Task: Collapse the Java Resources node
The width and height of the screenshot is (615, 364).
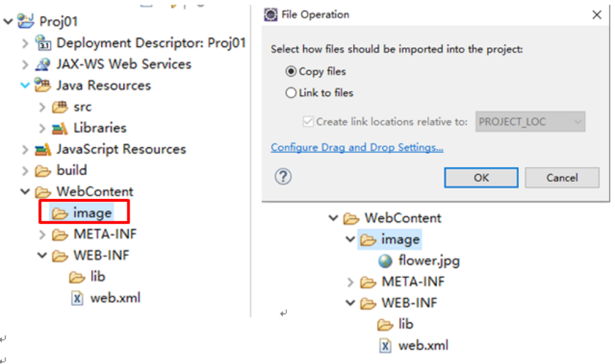Action: coord(25,85)
